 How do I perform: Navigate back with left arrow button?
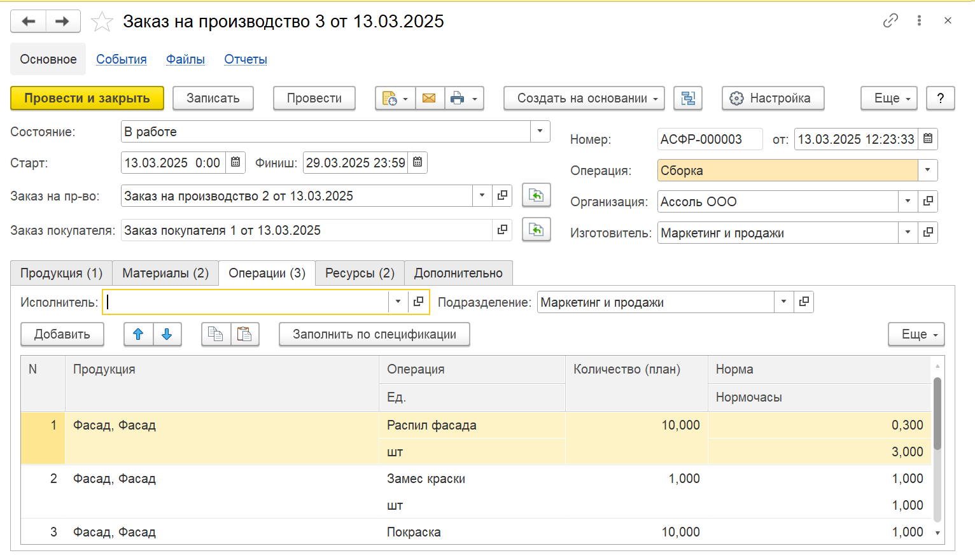tap(29, 22)
